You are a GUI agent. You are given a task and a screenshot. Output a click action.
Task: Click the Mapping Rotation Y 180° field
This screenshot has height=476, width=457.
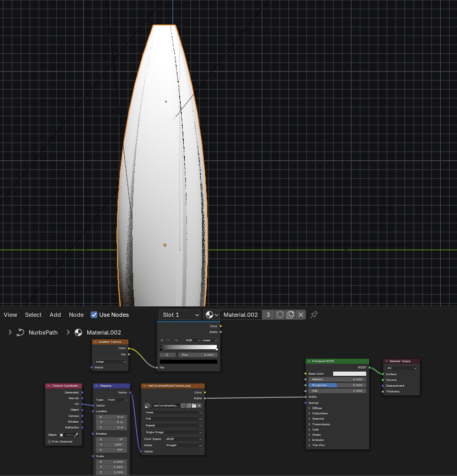point(112,445)
